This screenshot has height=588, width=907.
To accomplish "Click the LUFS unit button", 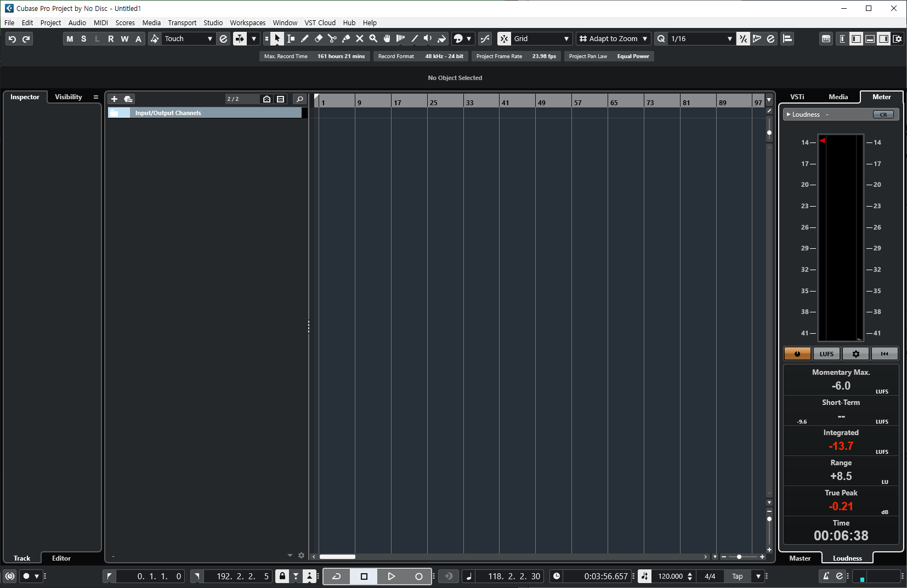I will tap(826, 354).
